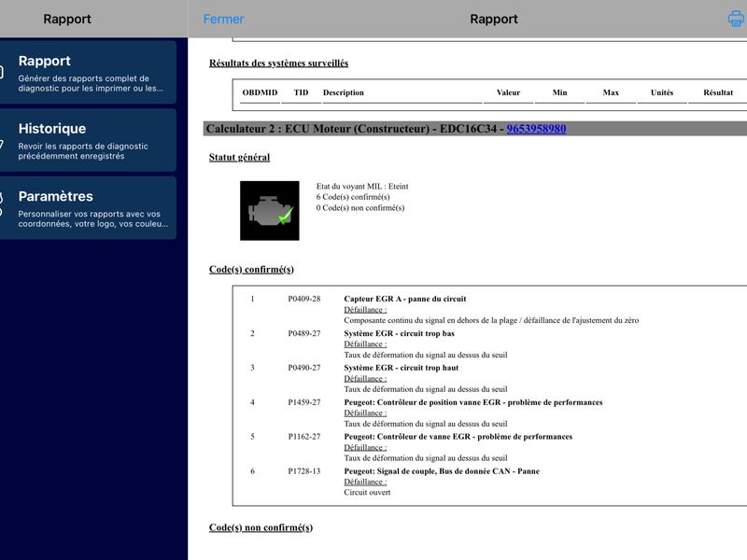The width and height of the screenshot is (747, 560).
Task: Tap Fermer to close the report
Action: (x=223, y=19)
